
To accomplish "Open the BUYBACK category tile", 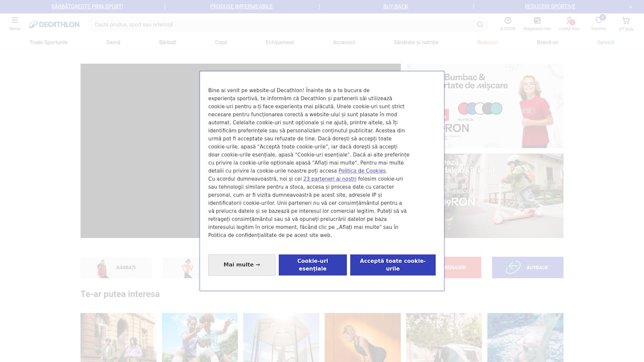I will (528, 267).
